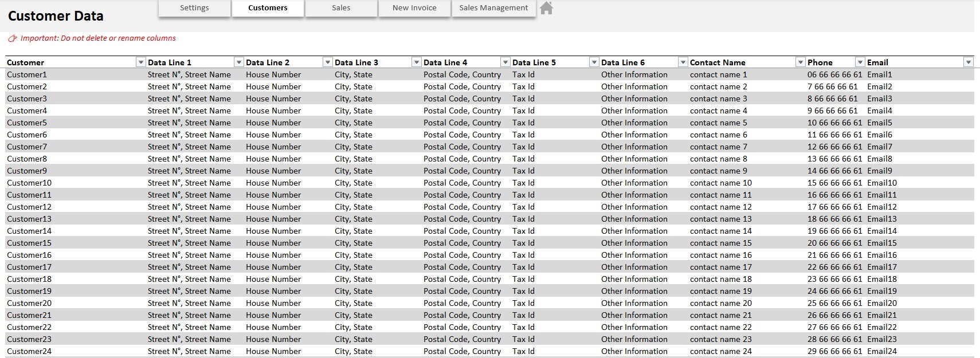The width and height of the screenshot is (980, 358).
Task: Click the 'contact name 23' cell
Action: tap(747, 339)
